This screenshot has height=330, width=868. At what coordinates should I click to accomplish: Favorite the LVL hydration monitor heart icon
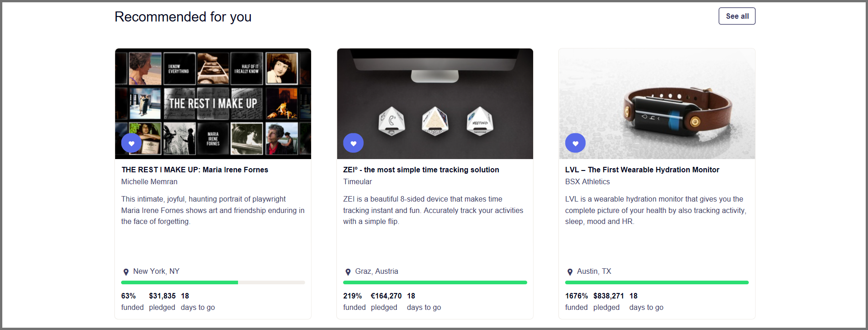(575, 143)
